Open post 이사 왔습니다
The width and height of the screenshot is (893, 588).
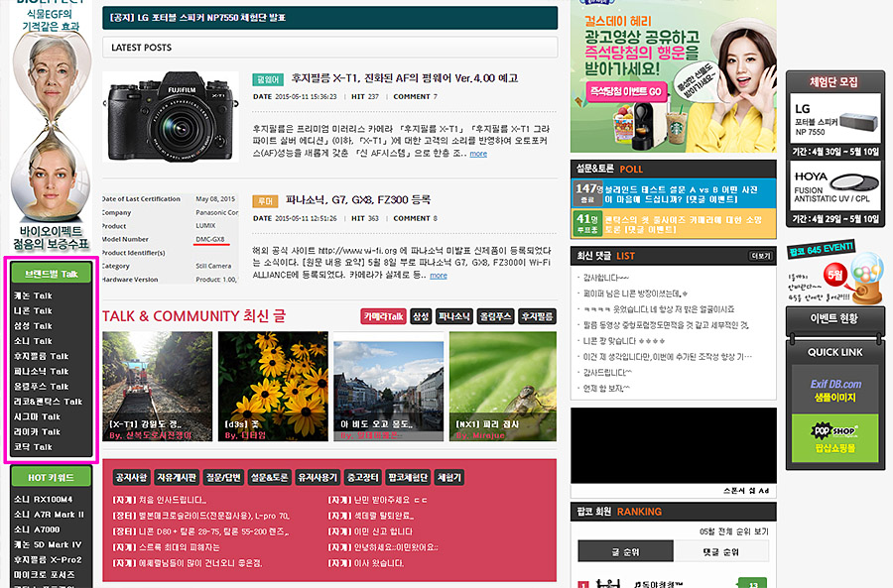(366, 563)
